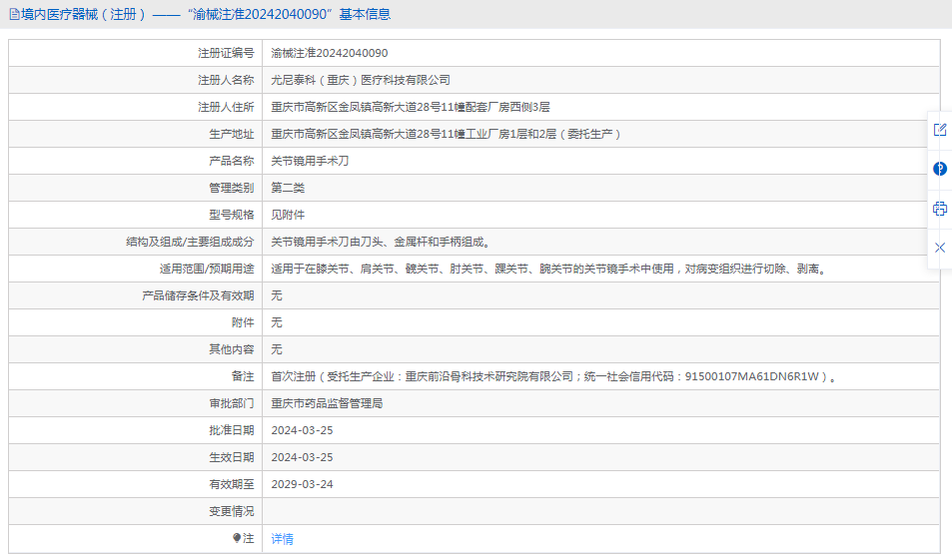Open the 详情 link in the 注 row

coord(283,539)
